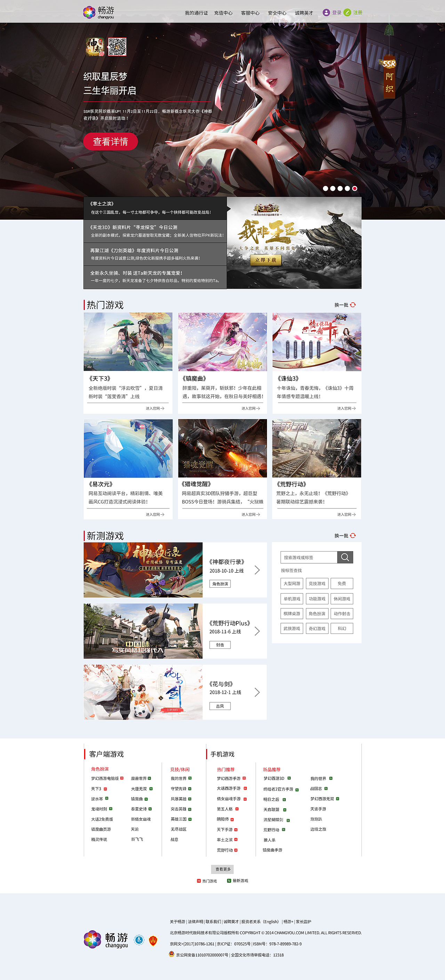Image resolution: width=445 pixels, height=980 pixels.
Task: Select the third banner carousel dot
Action: [340, 188]
